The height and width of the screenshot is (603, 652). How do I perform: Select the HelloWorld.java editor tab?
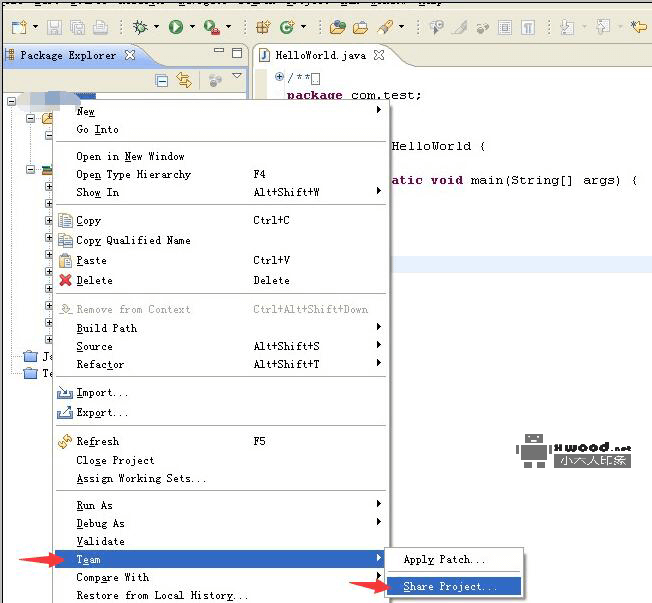[321, 55]
